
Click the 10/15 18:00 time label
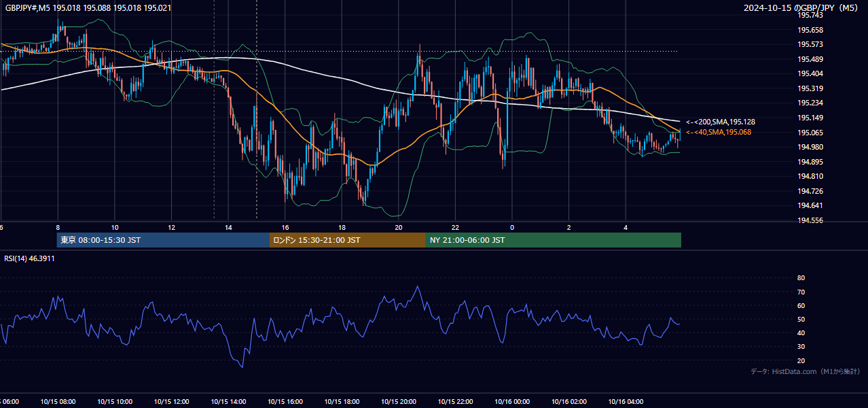(x=342, y=401)
